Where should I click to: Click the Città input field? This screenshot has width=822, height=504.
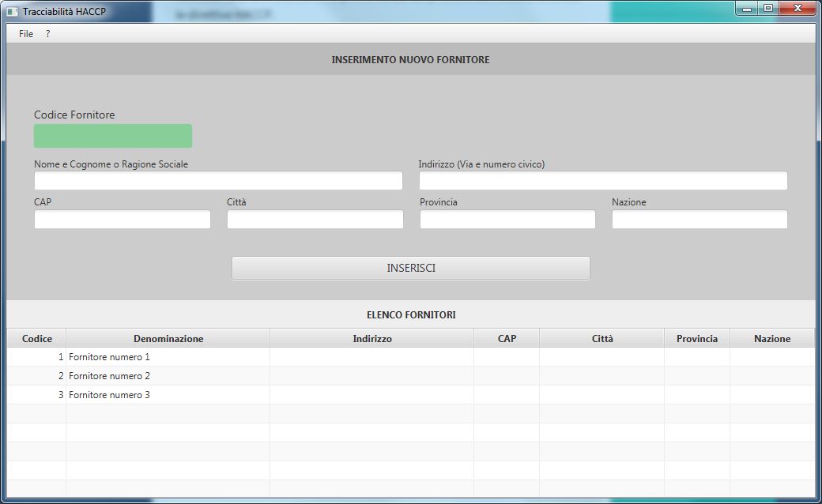pyautogui.click(x=315, y=220)
